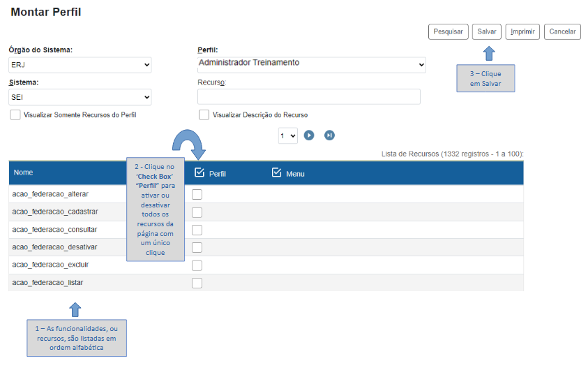Viewport: 588px width, 368px height.
Task: Go to the next page of resources
Action: tap(309, 135)
